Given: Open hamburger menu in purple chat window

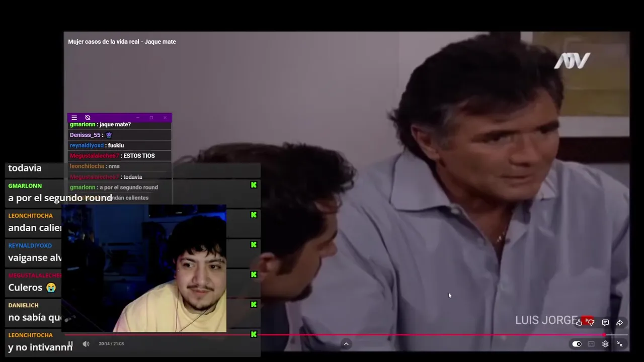Looking at the screenshot, I should coord(74,118).
